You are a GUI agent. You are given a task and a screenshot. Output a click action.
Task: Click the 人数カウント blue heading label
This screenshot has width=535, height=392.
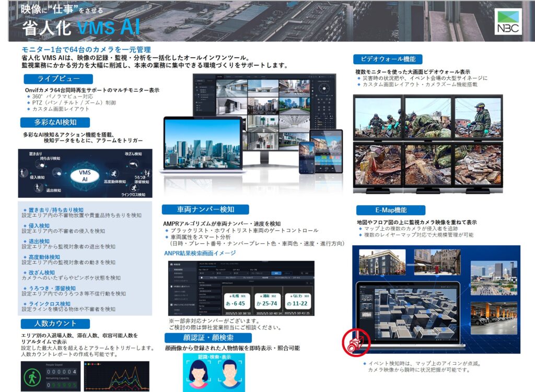pos(55,324)
